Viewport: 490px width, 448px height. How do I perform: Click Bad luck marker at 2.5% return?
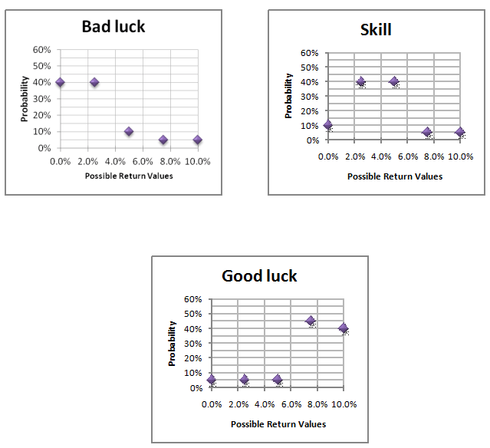(x=94, y=82)
